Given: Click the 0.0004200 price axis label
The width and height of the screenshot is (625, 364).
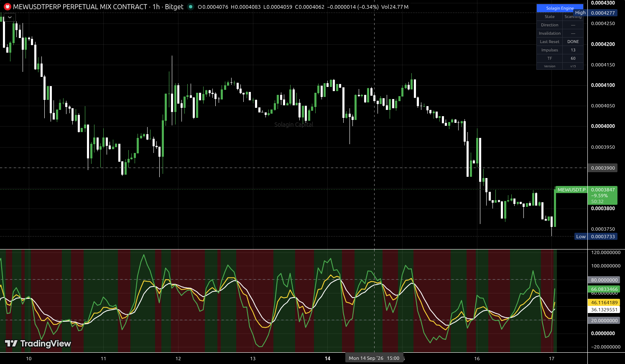Looking at the screenshot, I should pyautogui.click(x=603, y=44).
